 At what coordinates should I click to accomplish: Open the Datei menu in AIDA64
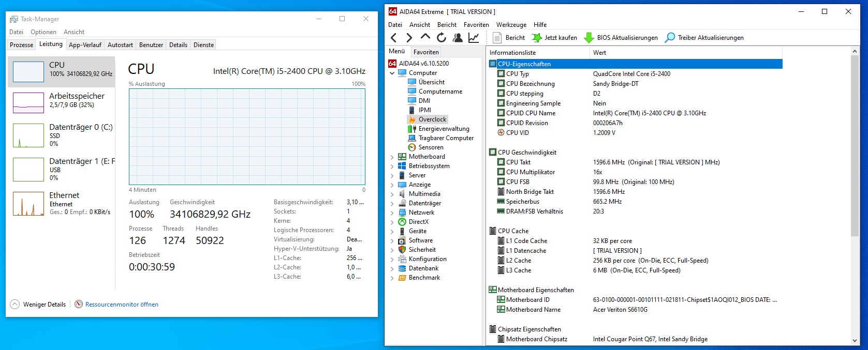pyautogui.click(x=395, y=24)
